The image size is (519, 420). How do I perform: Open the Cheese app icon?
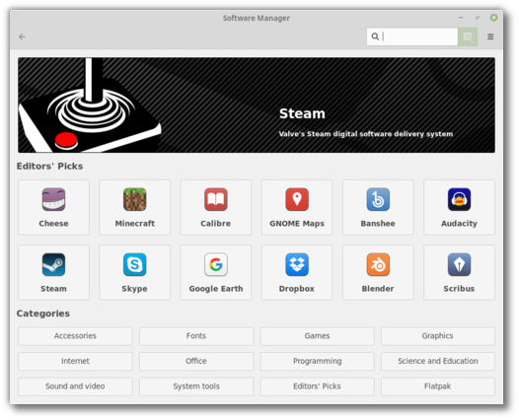(53, 199)
